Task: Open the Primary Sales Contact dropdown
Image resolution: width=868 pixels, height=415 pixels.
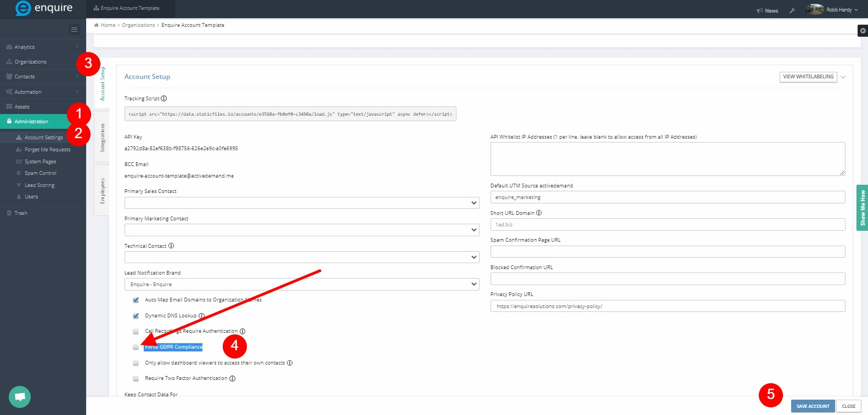Action: (302, 203)
